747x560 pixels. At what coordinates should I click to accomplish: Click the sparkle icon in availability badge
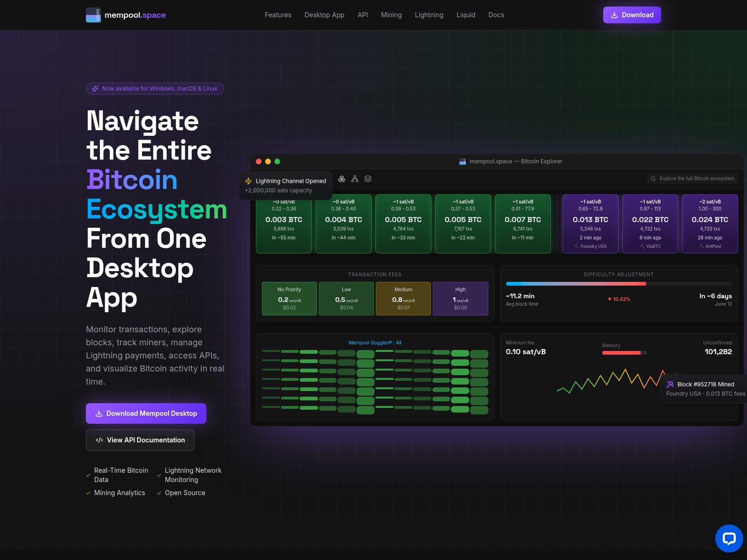(95, 89)
